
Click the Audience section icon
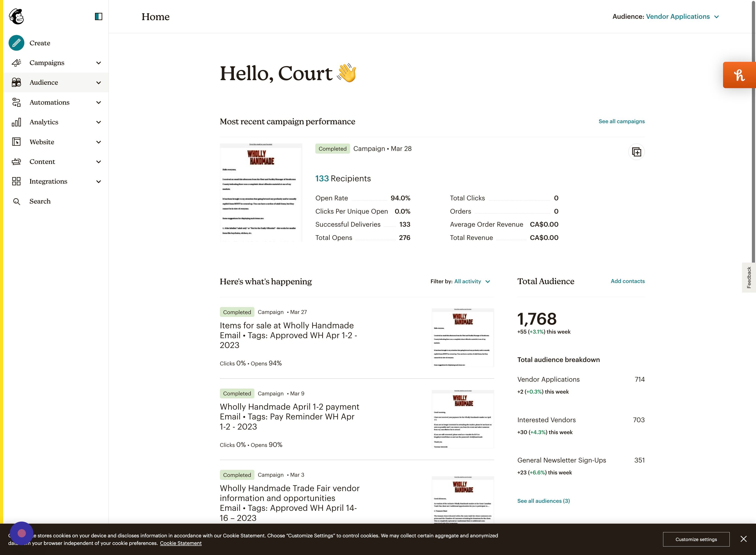click(x=16, y=82)
